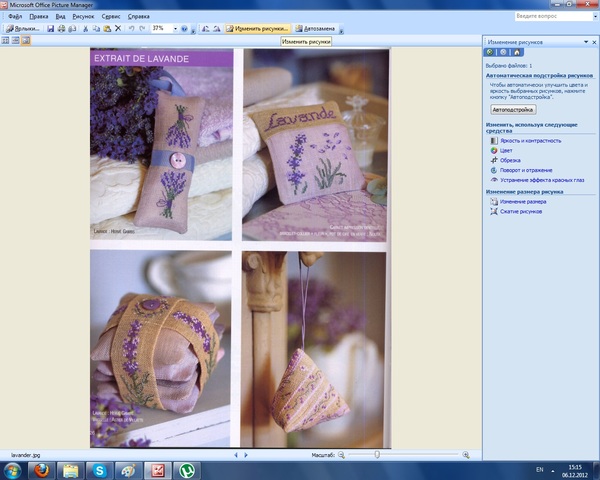Click the Масштаб zoom slider
This screenshot has width=600, height=480.
click(x=402, y=455)
